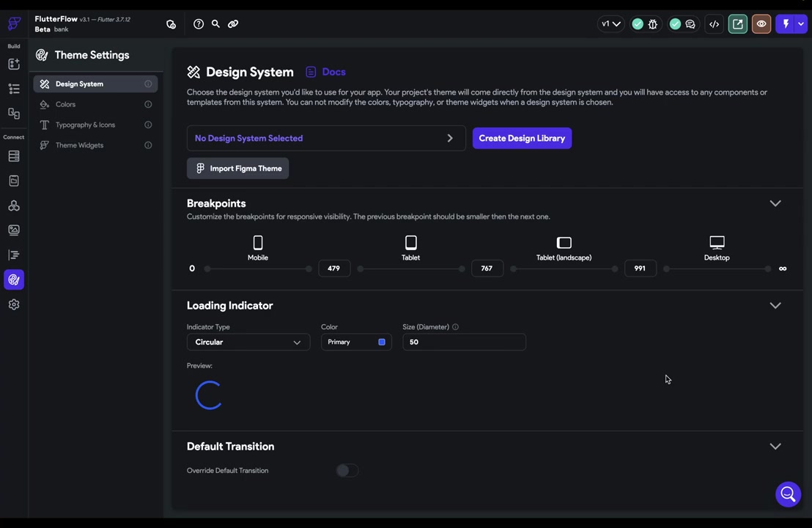This screenshot has width=812, height=528.
Task: Open the comments chat icon
Action: coord(690,24)
